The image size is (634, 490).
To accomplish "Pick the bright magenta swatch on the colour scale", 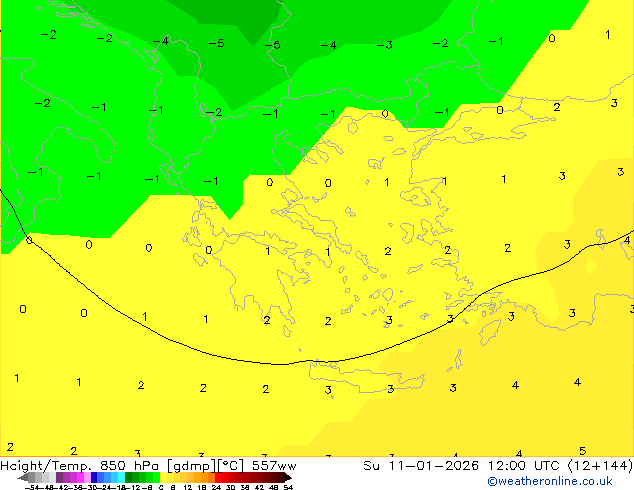I will tap(80, 477).
